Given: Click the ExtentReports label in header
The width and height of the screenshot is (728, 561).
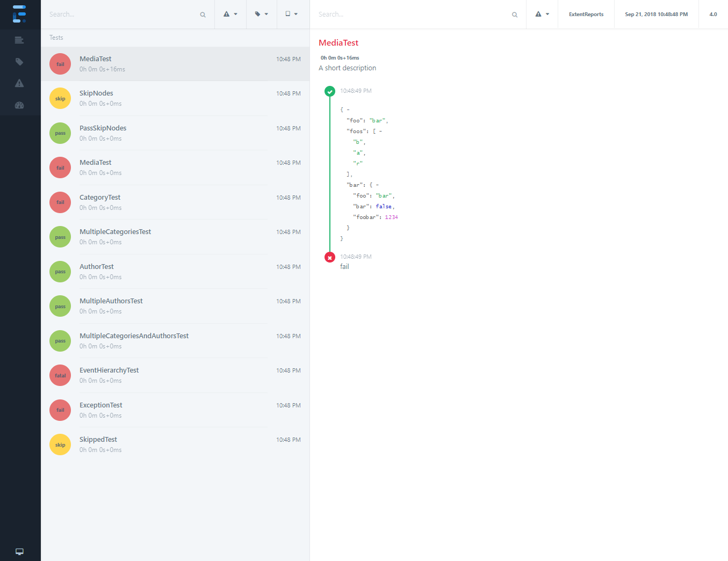Looking at the screenshot, I should [x=586, y=14].
